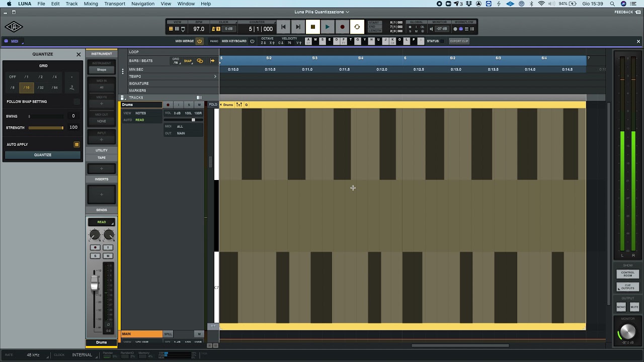Click the MIDI tab at top left
This screenshot has height=362, width=644.
pos(14,41)
